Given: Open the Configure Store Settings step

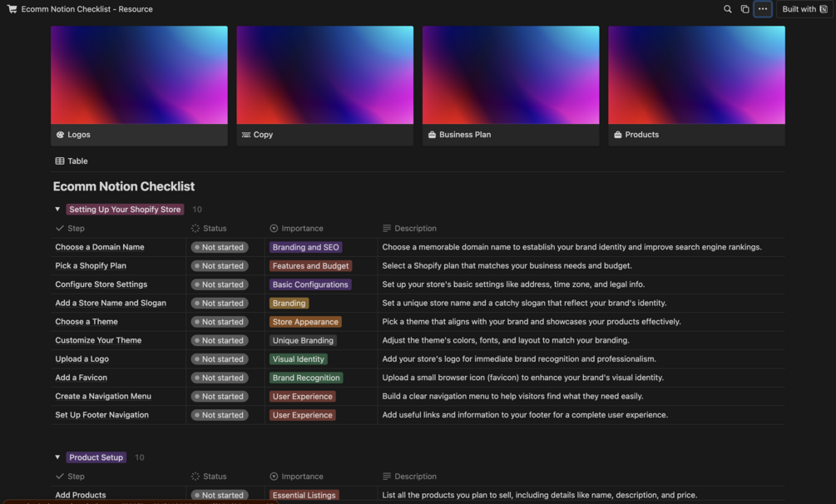Looking at the screenshot, I should click(101, 284).
